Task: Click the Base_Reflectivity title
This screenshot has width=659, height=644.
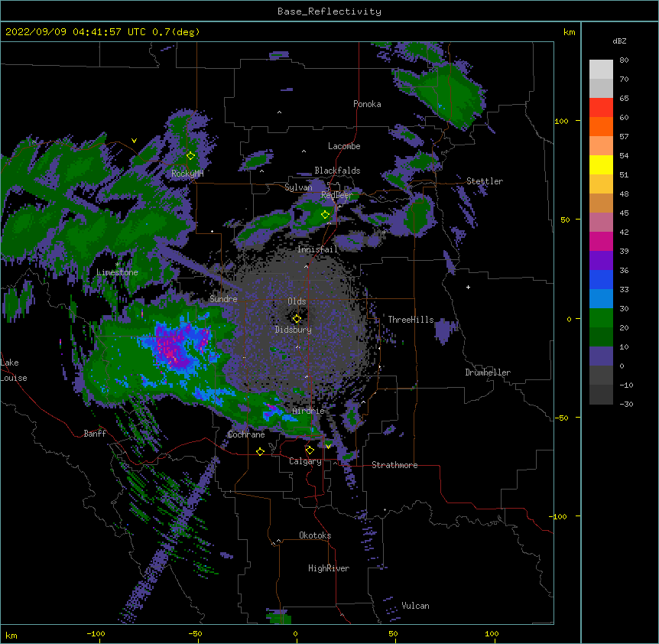Action: click(329, 11)
